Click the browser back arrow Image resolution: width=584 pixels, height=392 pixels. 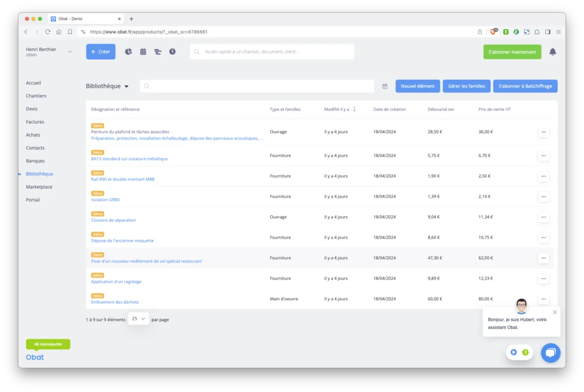[26, 32]
